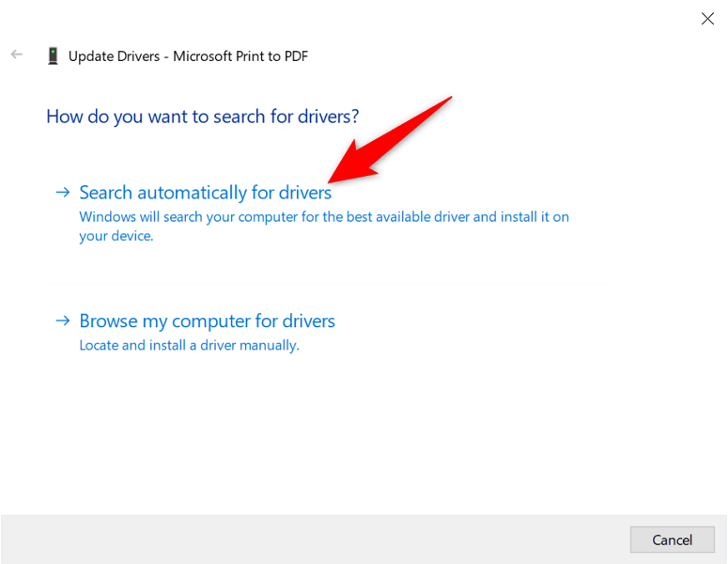The height and width of the screenshot is (564, 728).
Task: Click the Cancel button
Action: pos(672,540)
